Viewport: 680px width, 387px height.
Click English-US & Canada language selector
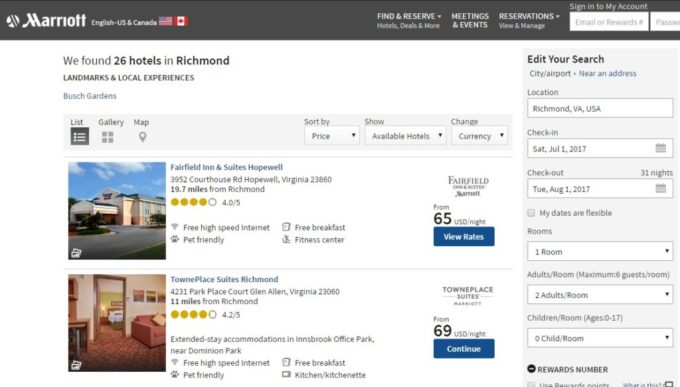pyautogui.click(x=124, y=22)
